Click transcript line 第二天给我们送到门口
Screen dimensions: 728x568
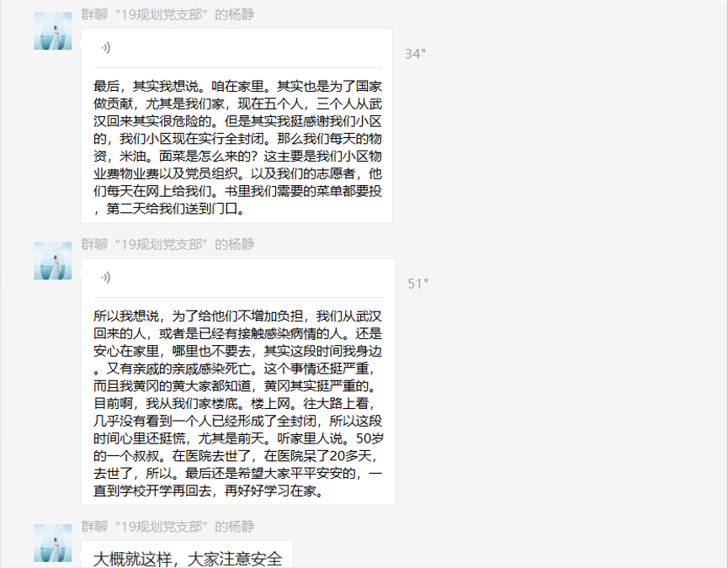(169, 209)
